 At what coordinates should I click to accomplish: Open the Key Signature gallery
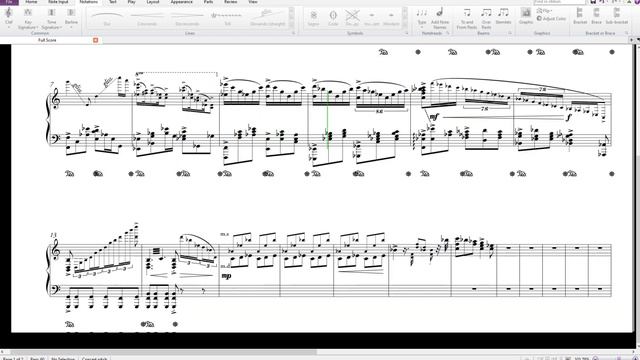click(x=28, y=19)
